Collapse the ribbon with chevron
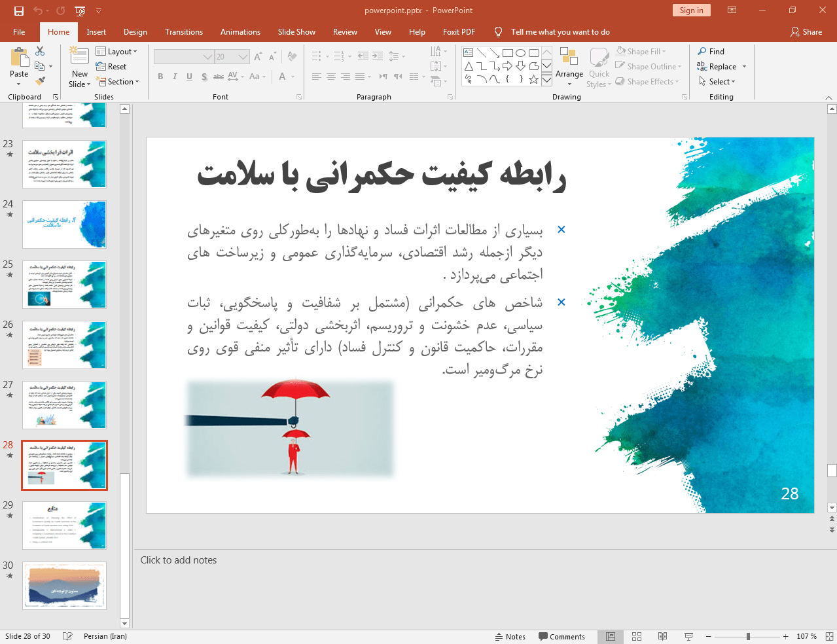This screenshot has height=644, width=837. [828, 98]
